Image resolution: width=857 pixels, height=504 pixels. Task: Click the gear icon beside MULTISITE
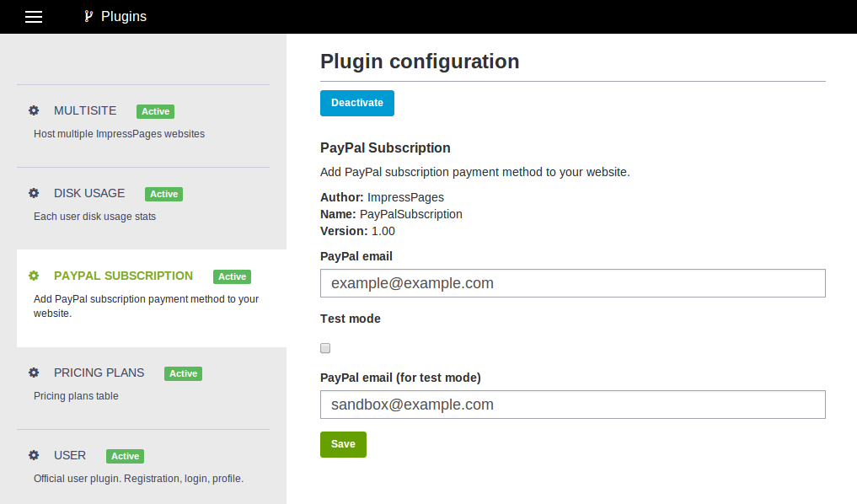pos(34,110)
